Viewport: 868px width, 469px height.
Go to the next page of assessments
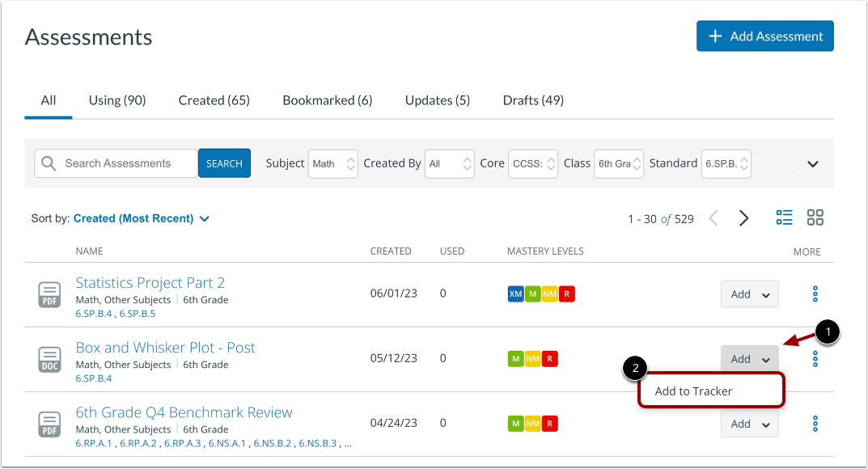744,218
